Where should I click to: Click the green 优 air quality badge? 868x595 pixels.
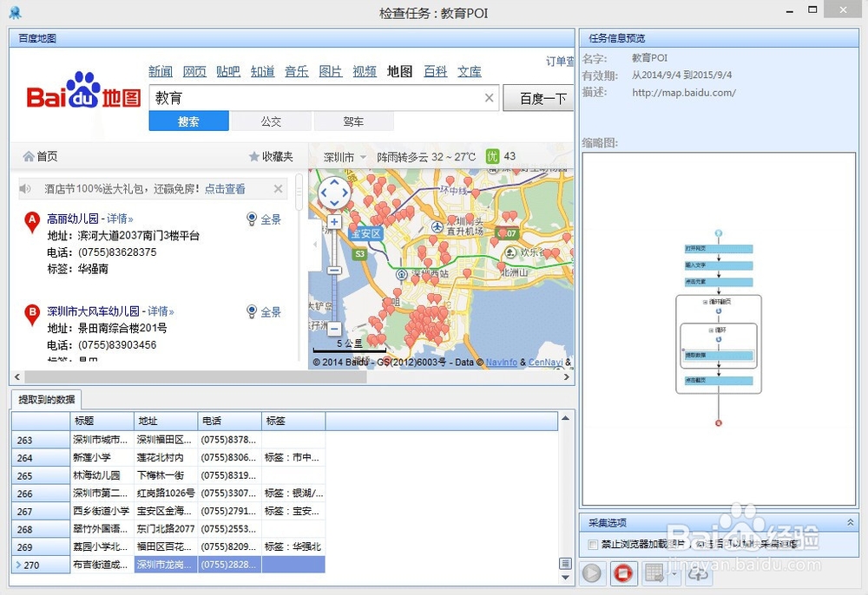coord(492,156)
